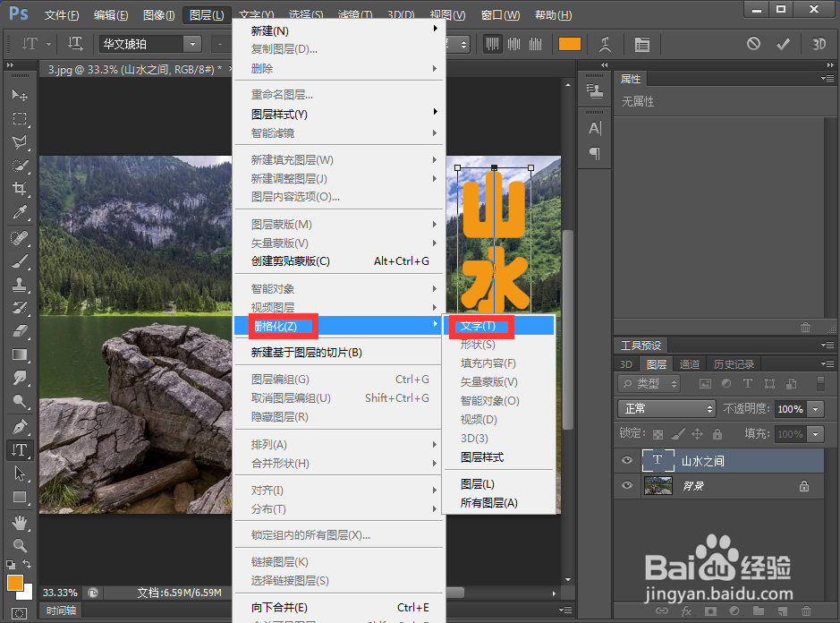Viewport: 840px width, 623px height.
Task: Toggle pixel layer filter in Layers panel
Action: [x=705, y=383]
